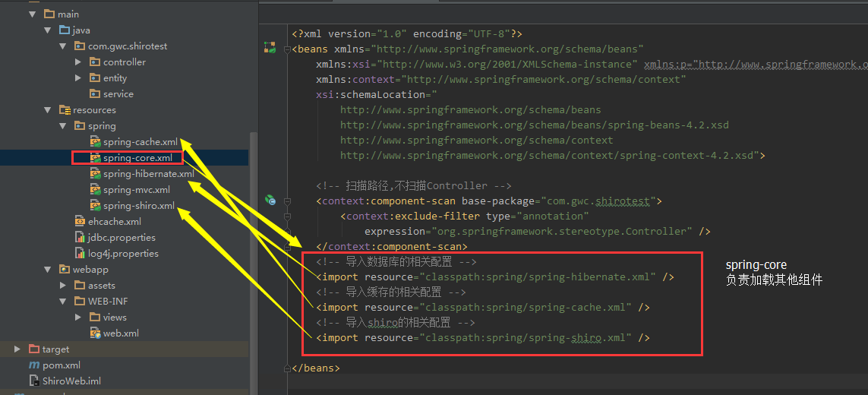Select ehcache.xml in resources
The height and width of the screenshot is (395, 868).
coord(115,222)
